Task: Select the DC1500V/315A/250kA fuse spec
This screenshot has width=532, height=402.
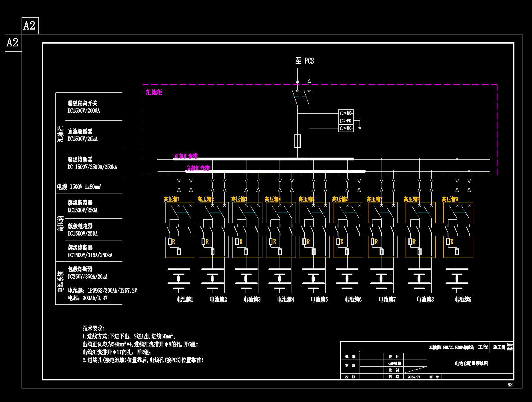Action: click(x=90, y=255)
